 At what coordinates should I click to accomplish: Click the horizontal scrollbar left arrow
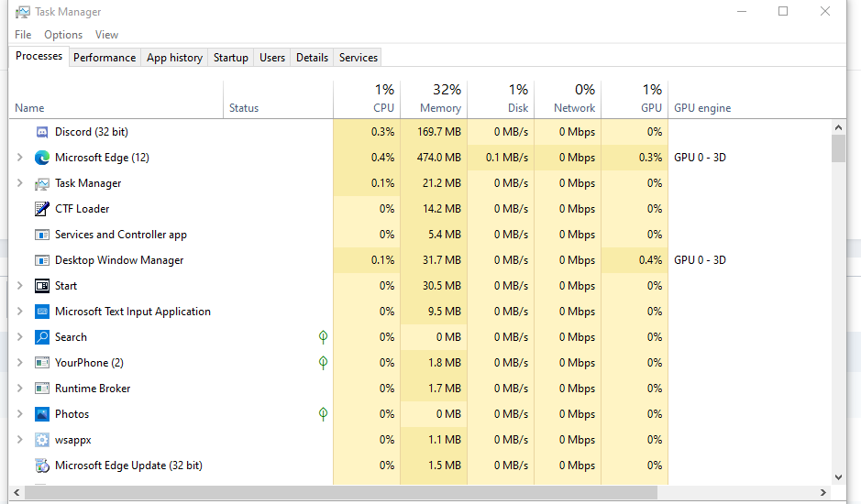pyautogui.click(x=17, y=492)
